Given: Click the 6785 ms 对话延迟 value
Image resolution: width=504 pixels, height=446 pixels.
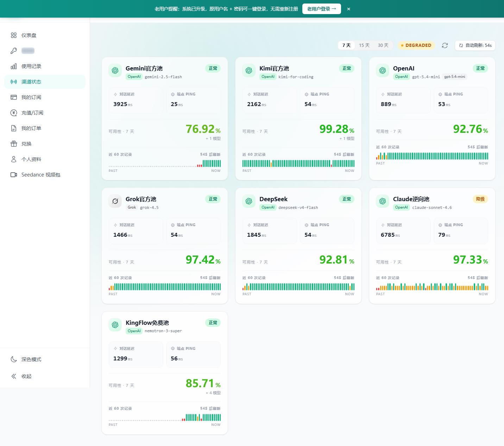Looking at the screenshot, I should point(390,235).
